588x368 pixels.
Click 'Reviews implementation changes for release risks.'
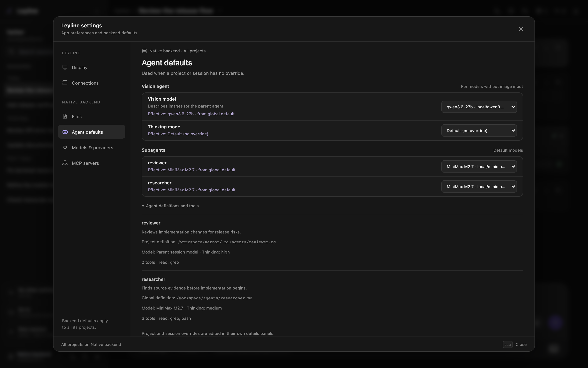click(191, 232)
